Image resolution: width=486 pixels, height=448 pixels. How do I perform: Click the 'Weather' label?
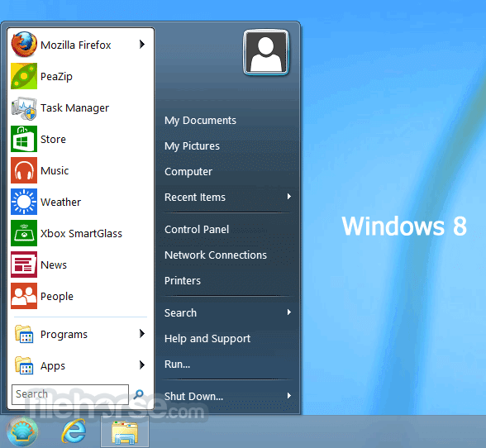pos(61,203)
